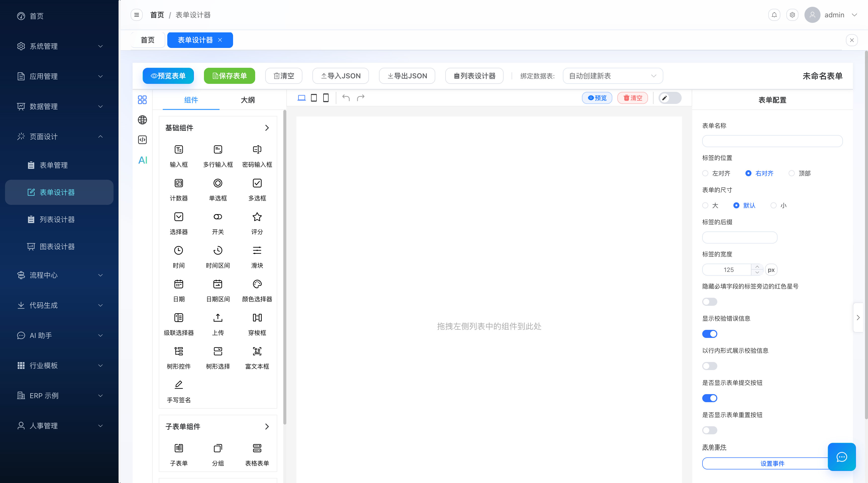This screenshot has height=483, width=868.
Task: Open the 首页 page tab
Action: point(148,40)
